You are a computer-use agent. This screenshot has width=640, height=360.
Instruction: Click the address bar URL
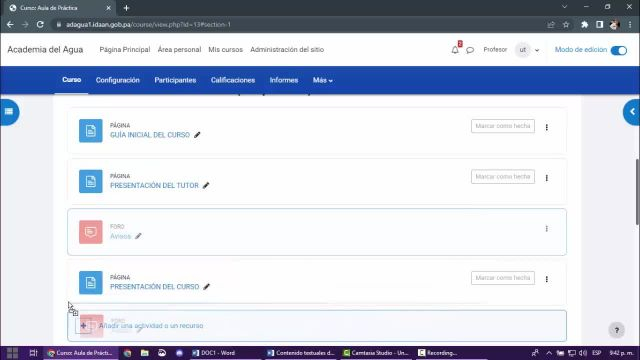(x=148, y=24)
